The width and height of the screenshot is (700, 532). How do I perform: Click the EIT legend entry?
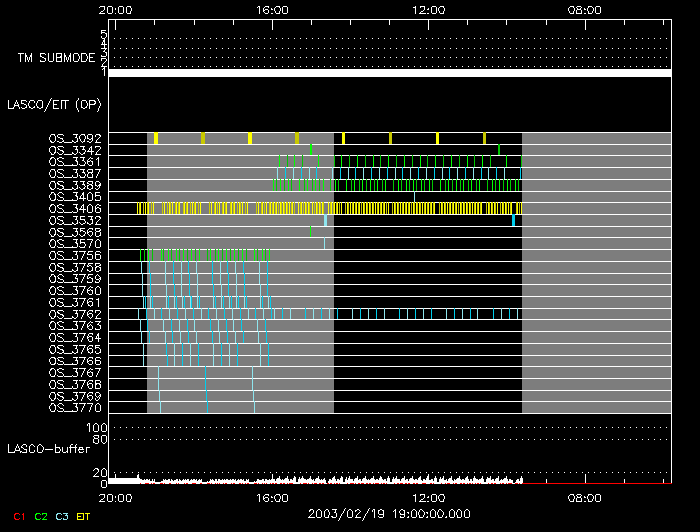84,516
